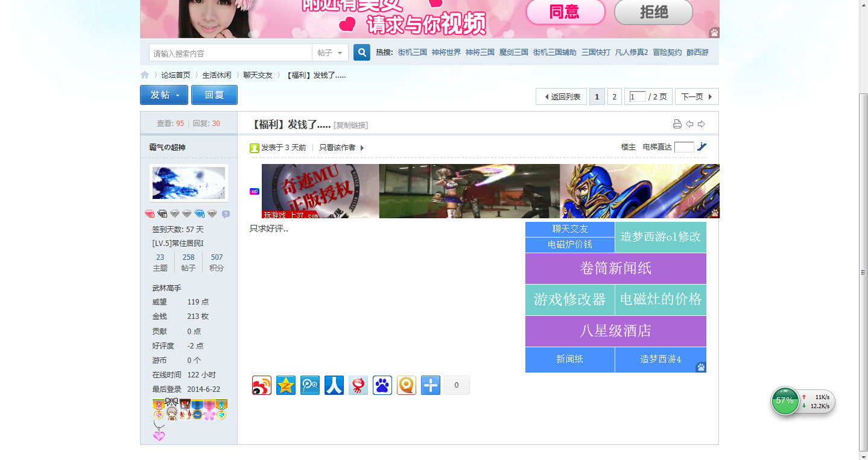Click the pink flower medal icon
868x460 pixels.
point(209,409)
